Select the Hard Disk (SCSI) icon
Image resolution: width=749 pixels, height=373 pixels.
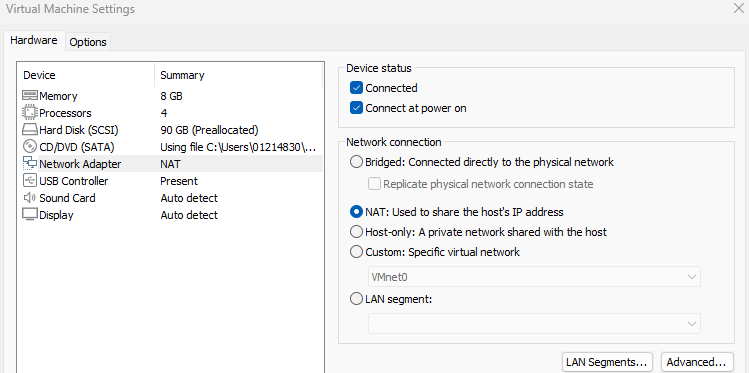[30, 129]
